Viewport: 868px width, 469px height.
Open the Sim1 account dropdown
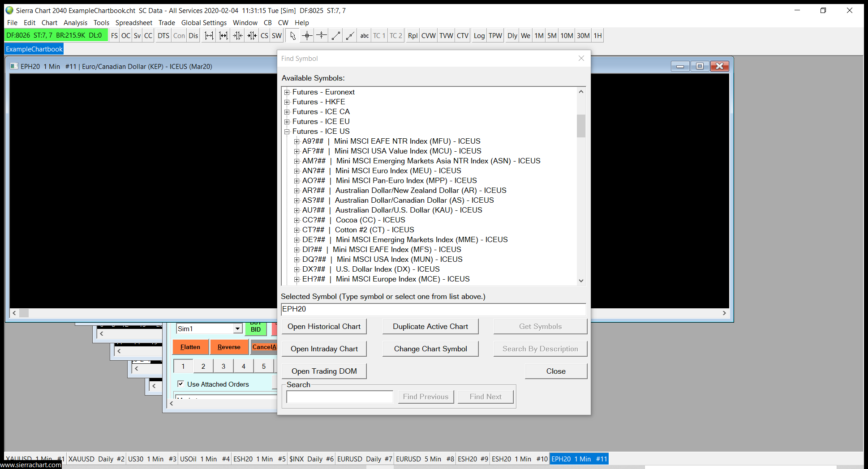[x=238, y=329]
